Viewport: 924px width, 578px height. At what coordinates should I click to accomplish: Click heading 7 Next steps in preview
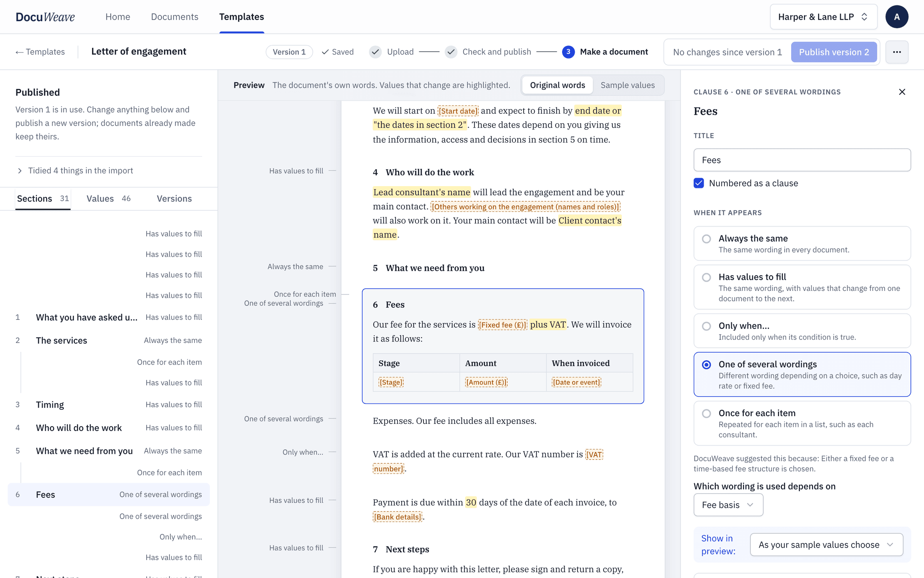click(401, 549)
